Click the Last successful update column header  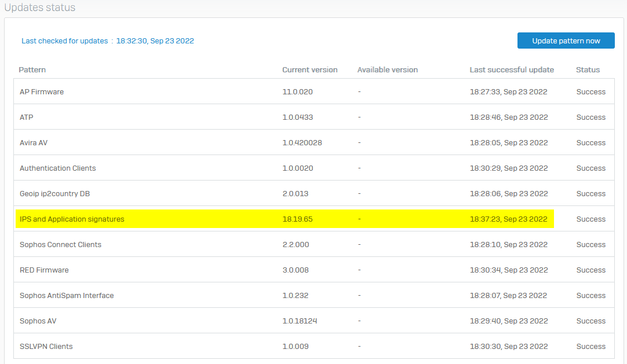tap(512, 70)
